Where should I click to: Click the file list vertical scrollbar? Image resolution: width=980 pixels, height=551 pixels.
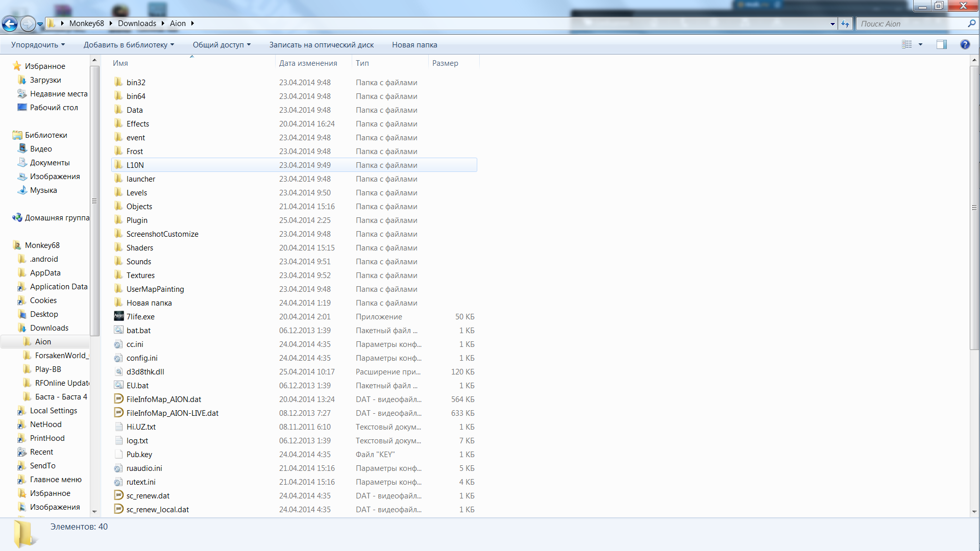point(974,208)
